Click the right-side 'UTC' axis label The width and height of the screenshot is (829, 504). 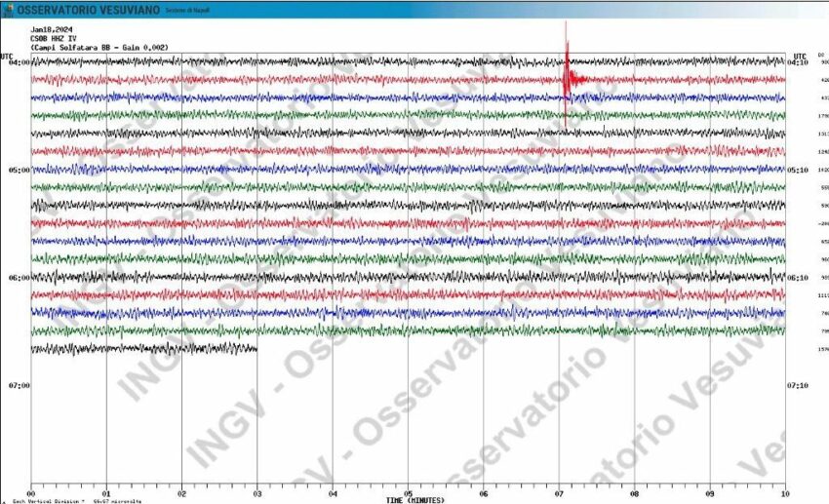(x=800, y=56)
